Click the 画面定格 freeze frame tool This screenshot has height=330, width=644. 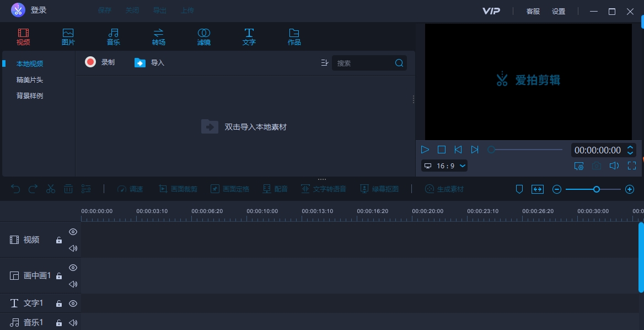tap(230, 189)
